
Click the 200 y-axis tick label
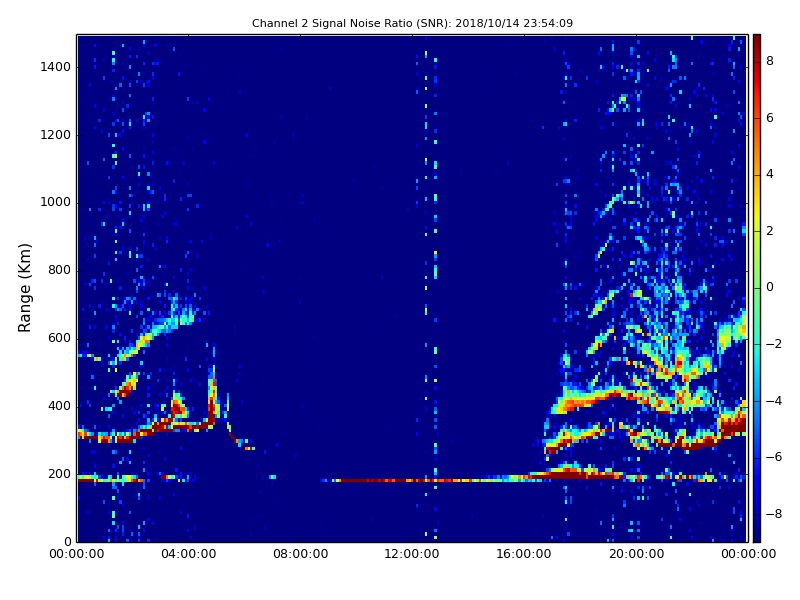pyautogui.click(x=59, y=474)
